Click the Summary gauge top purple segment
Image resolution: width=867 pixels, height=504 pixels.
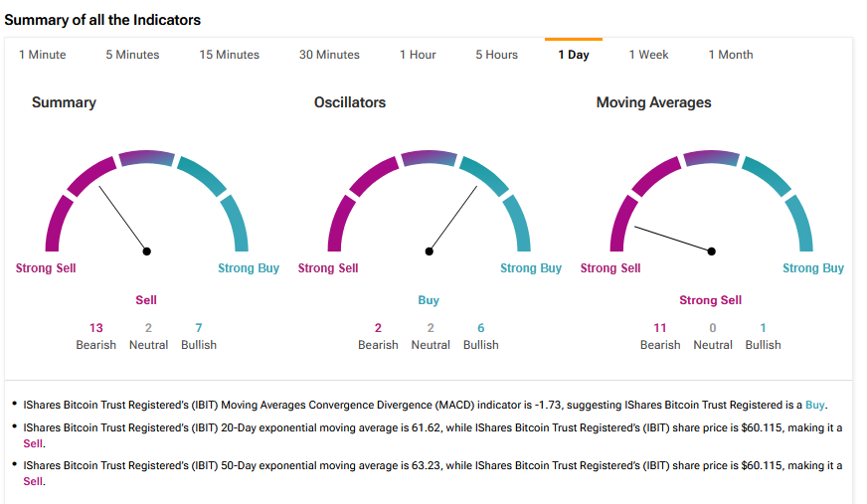[146, 157]
